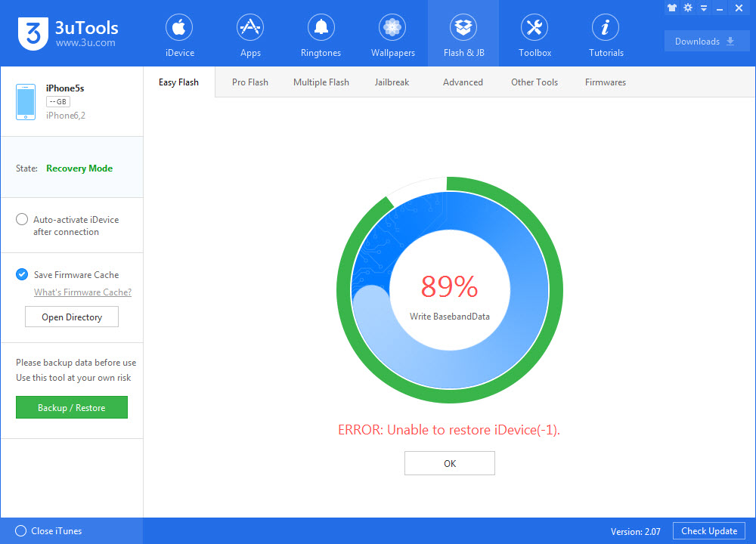Switch to the Other Tools tab

[x=534, y=82]
